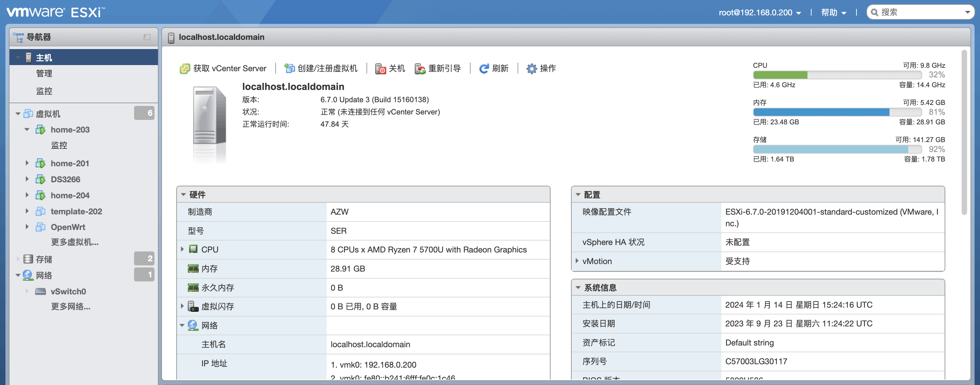This screenshot has height=385, width=980.
Task: Click the 网络 globe icon in hardware panel
Action: click(193, 325)
